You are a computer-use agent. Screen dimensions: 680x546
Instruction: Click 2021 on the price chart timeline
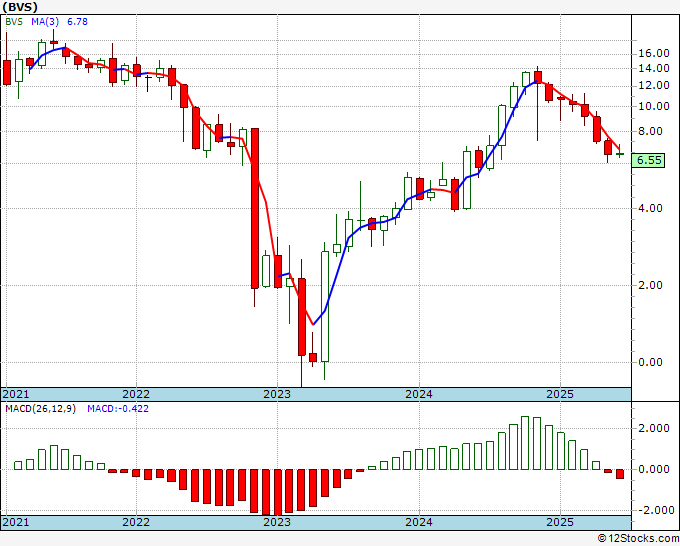[16, 394]
